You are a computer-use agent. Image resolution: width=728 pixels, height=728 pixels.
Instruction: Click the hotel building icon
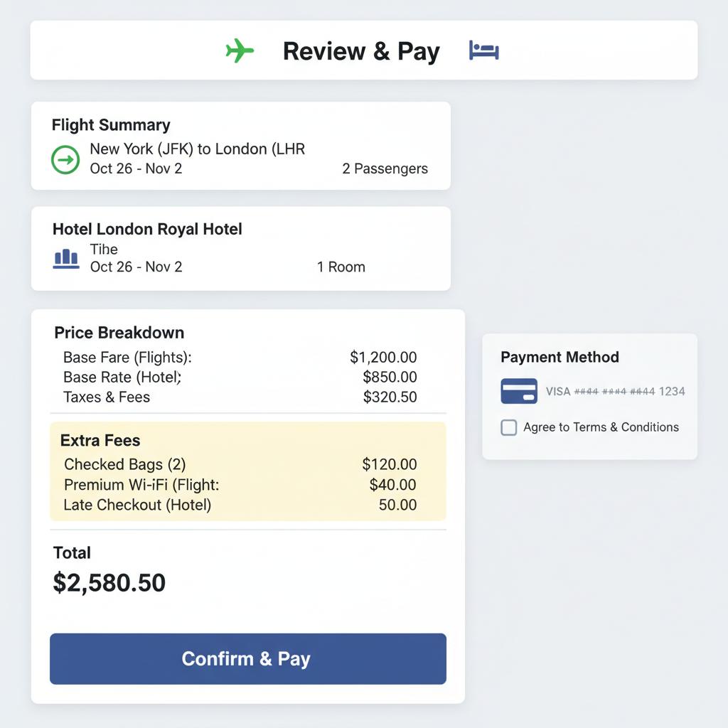(66, 258)
